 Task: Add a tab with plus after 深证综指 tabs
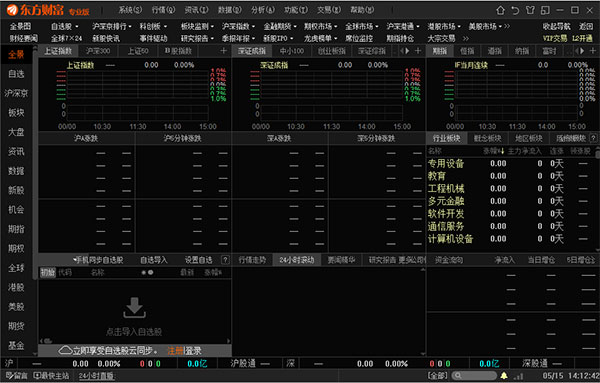[418, 51]
